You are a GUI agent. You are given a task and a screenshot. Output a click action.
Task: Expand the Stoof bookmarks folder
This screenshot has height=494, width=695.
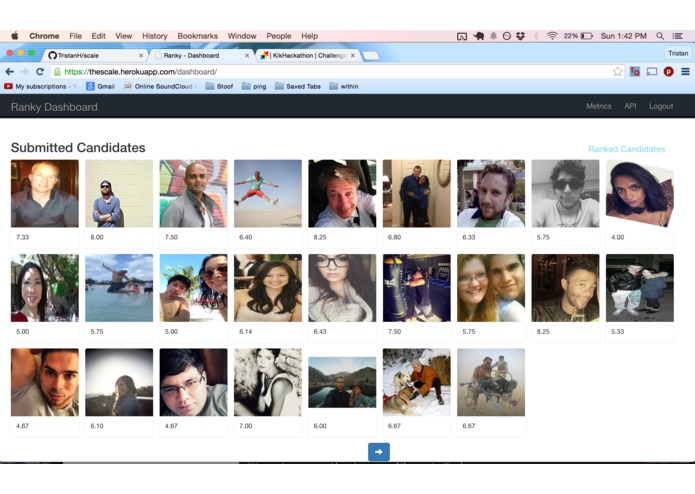pos(219,86)
